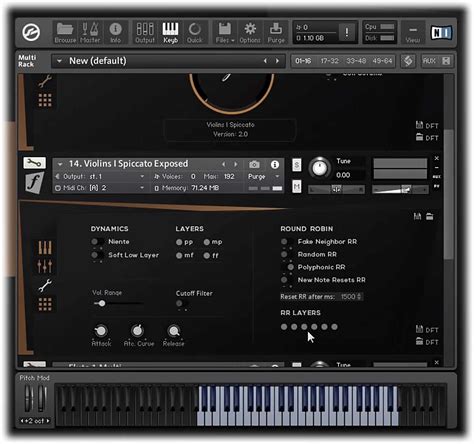Adjust the instrument pan slider
474x444 pixels.
click(x=336, y=189)
